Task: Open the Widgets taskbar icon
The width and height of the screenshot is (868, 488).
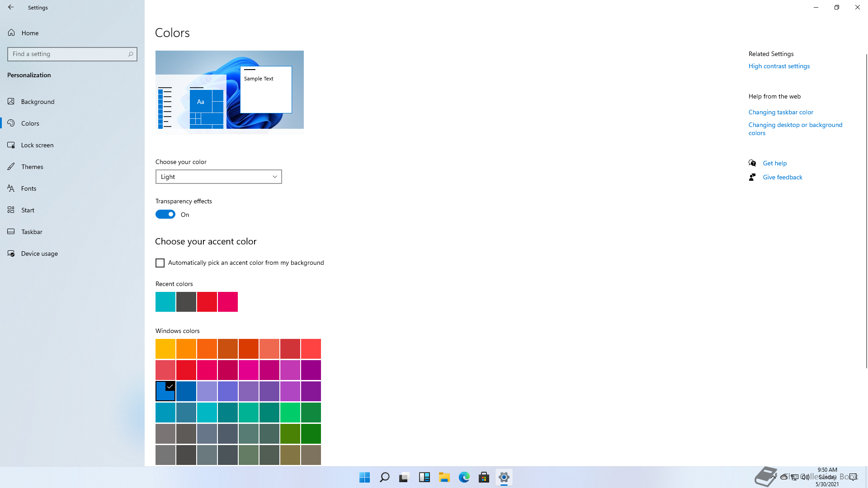Action: (425, 477)
